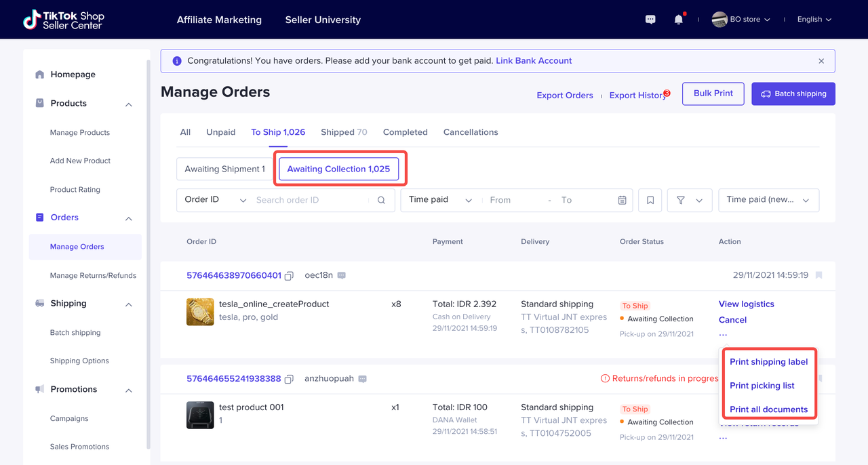Dismiss the bank account notification banner
This screenshot has width=868, height=465.
coord(821,61)
